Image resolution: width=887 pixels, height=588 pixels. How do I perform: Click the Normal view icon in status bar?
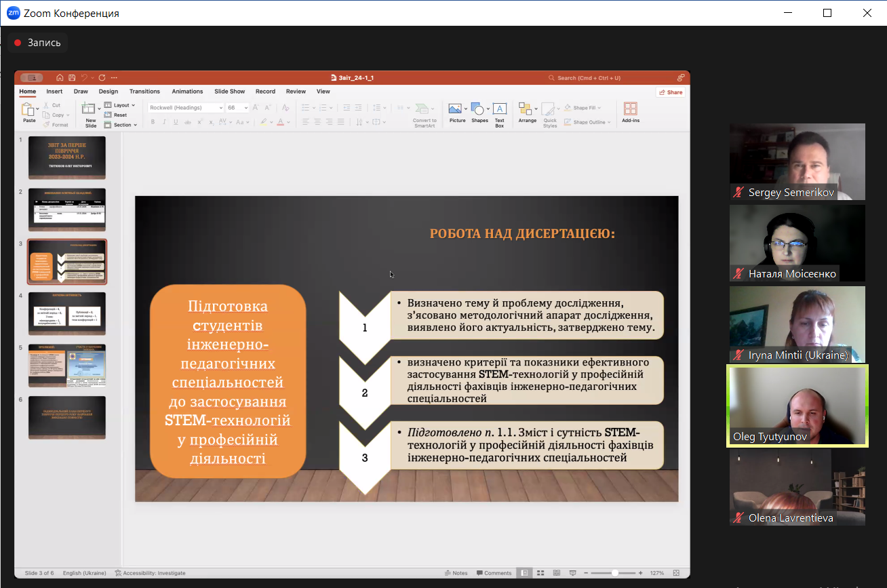[x=524, y=573]
